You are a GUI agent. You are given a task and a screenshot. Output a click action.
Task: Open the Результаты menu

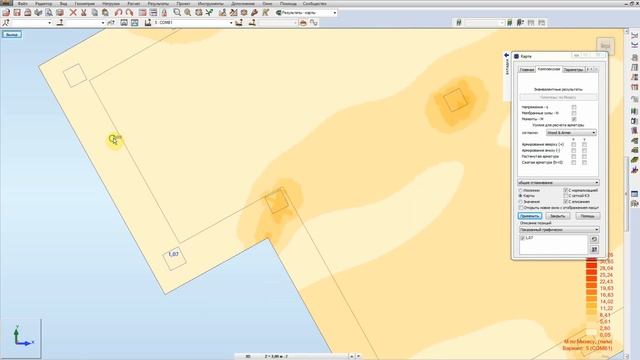pos(158,3)
